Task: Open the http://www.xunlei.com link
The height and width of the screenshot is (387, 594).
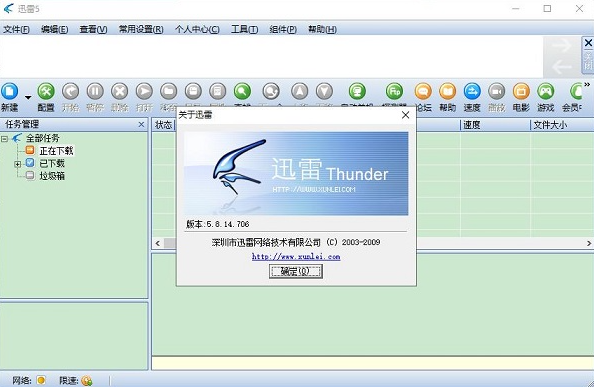Action: click(296, 257)
